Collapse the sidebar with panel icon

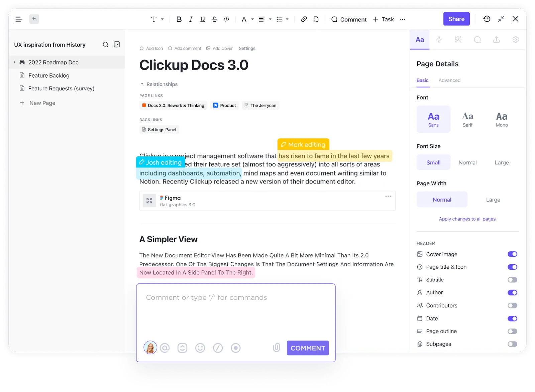click(117, 44)
